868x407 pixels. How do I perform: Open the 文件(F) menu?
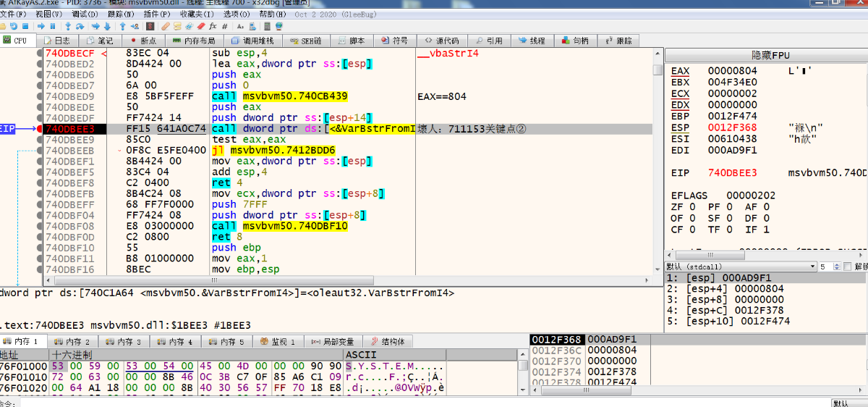coord(13,14)
